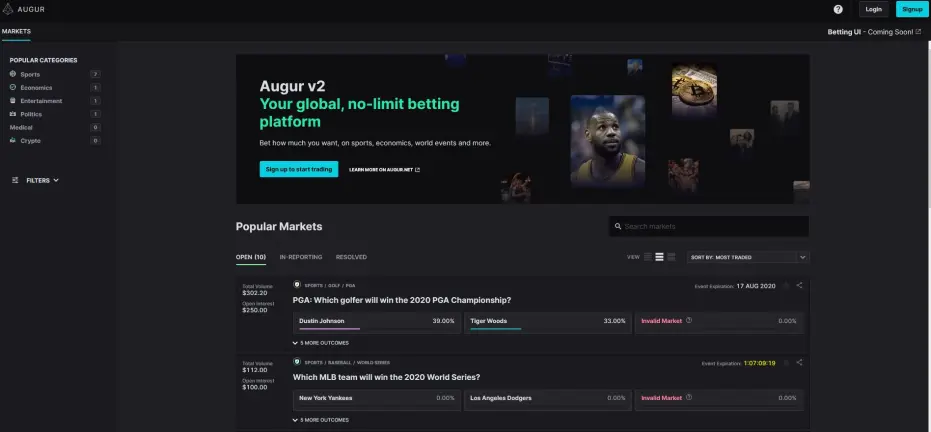Click the Filters sliders icon

click(15, 180)
